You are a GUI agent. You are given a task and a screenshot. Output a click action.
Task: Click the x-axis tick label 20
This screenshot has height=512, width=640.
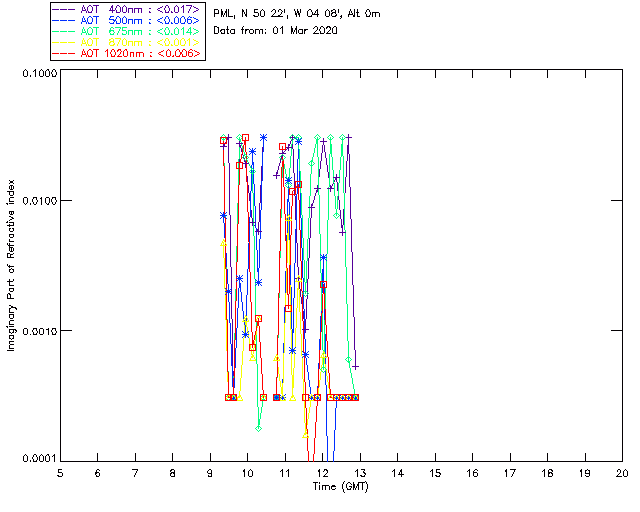pos(622,473)
